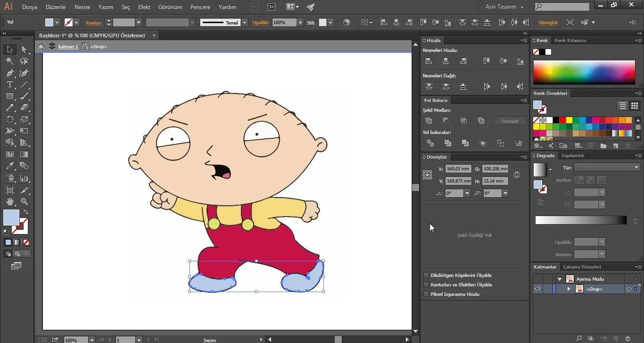Open the Stock (St) icon

point(272,7)
